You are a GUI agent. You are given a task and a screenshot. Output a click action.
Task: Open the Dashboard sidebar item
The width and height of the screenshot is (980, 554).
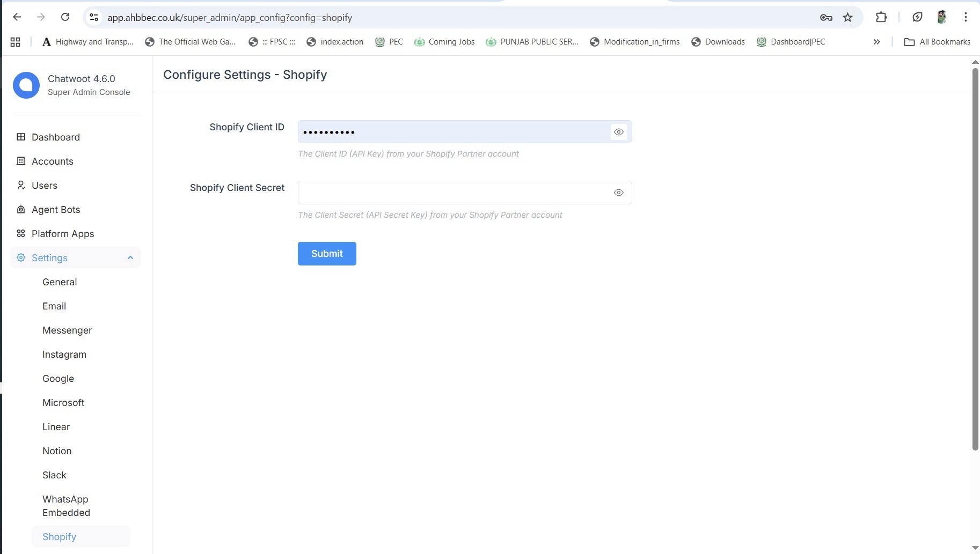(x=55, y=137)
